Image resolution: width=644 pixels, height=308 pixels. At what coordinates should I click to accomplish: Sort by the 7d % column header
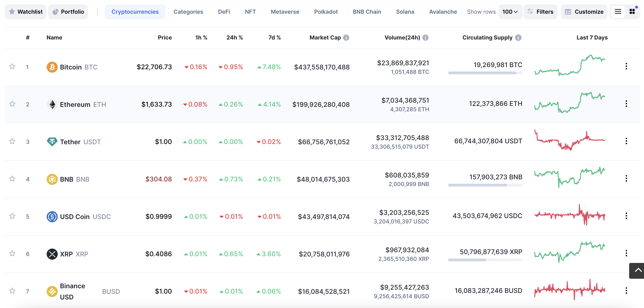point(274,38)
